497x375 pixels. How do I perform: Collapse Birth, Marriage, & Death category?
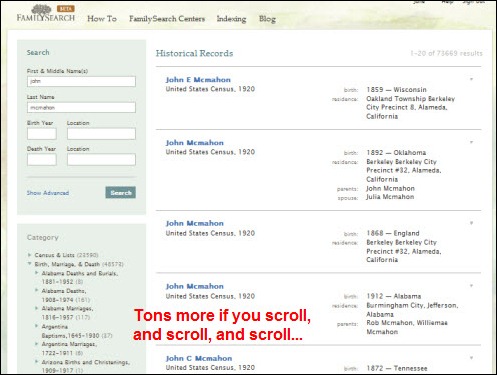(x=30, y=264)
